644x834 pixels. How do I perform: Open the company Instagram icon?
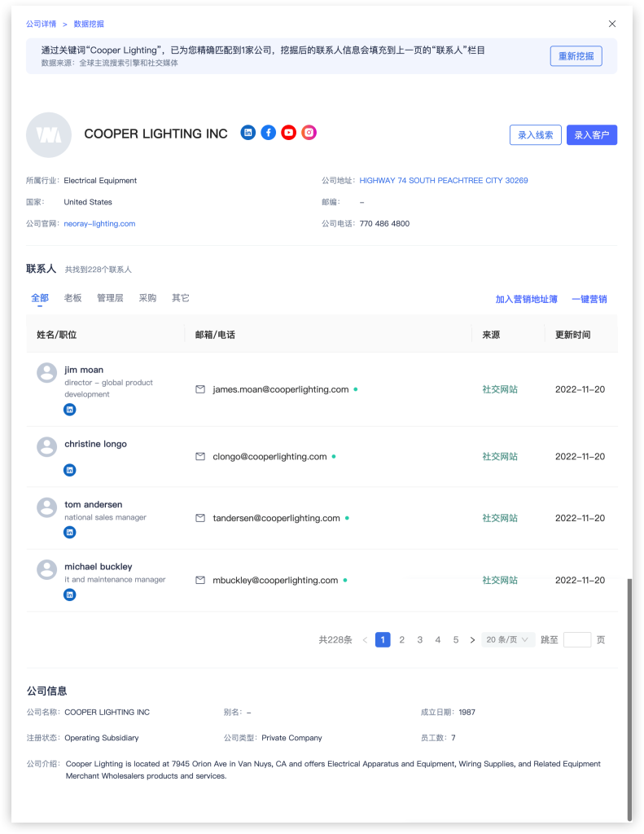coord(309,133)
